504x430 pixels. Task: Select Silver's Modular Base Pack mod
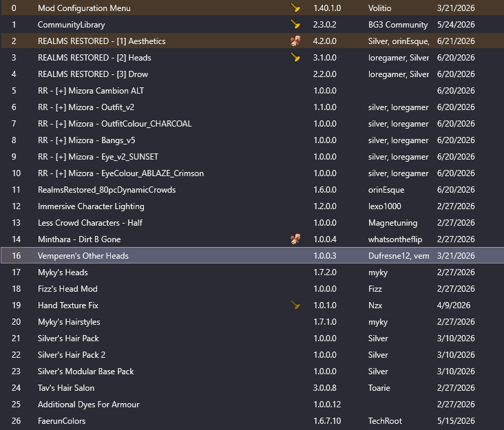tap(85, 372)
